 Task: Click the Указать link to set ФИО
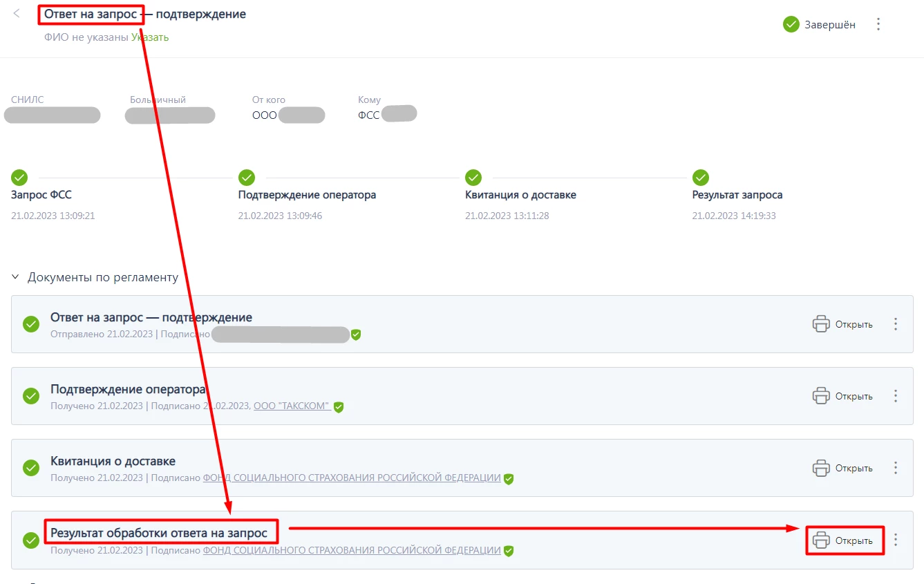tap(150, 37)
